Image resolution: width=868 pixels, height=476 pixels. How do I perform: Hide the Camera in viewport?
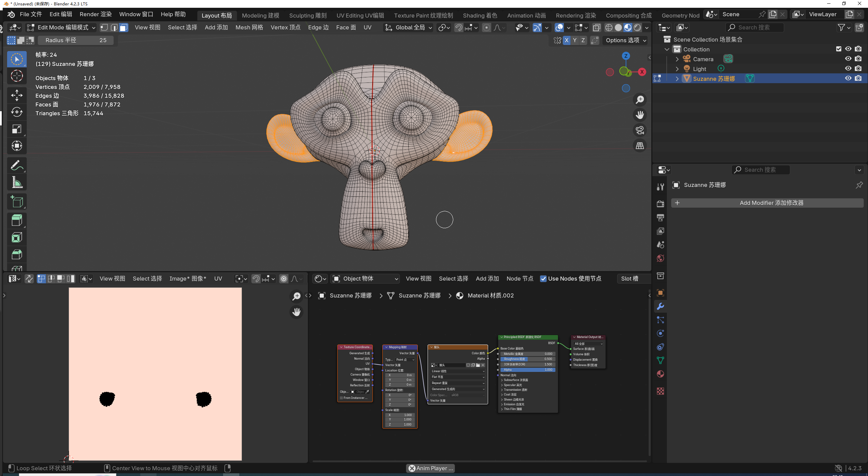point(848,59)
